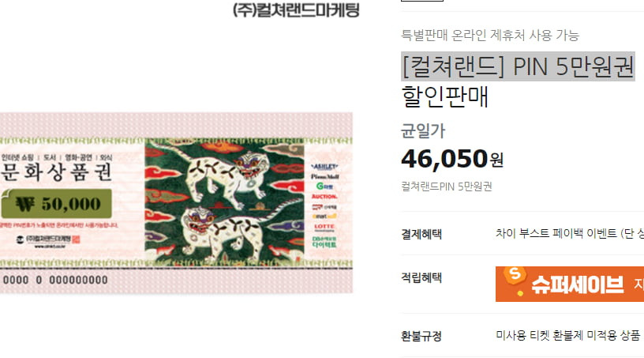
Task: Open the orange 슈퍼세이브 banner
Action: [x=570, y=284]
